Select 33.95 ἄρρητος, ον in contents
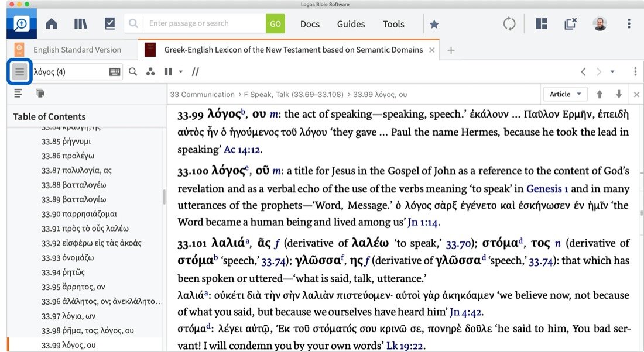 [73, 287]
